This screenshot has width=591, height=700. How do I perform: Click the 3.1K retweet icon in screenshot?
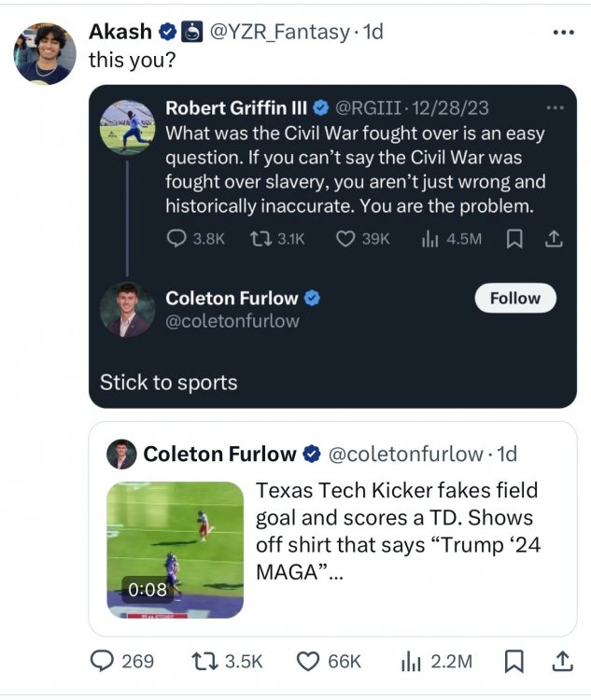click(x=260, y=239)
